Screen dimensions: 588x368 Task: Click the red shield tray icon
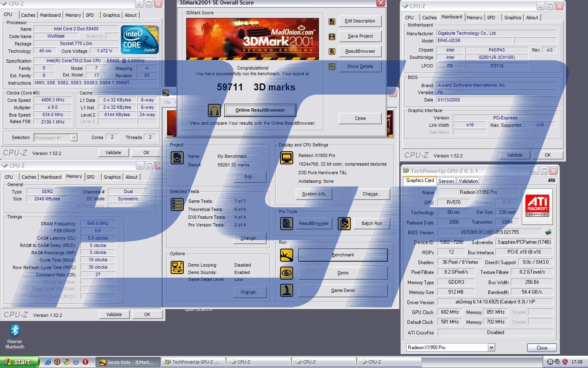565,362
